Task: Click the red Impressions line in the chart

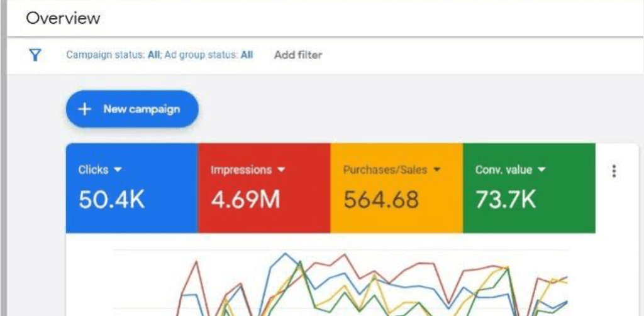Action: 343,254
